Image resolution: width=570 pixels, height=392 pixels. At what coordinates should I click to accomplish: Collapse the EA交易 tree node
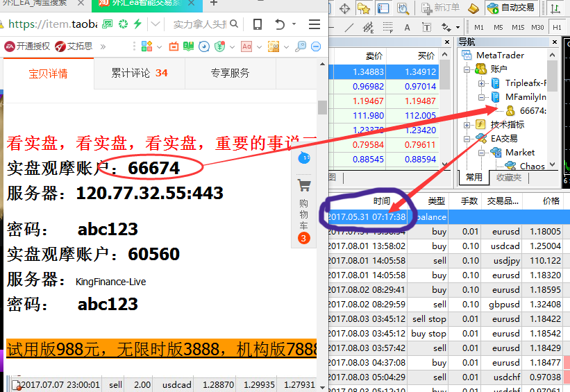[x=467, y=139]
